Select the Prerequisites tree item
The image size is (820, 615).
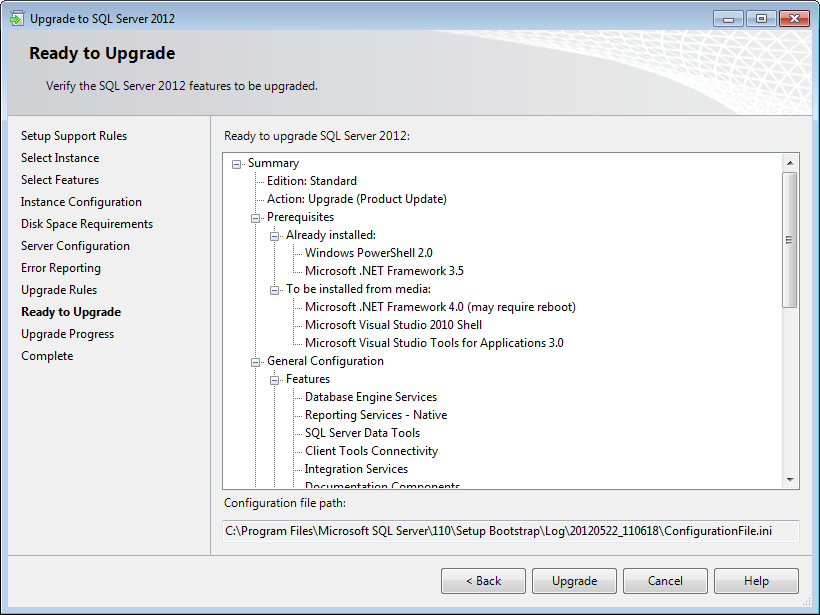point(301,217)
